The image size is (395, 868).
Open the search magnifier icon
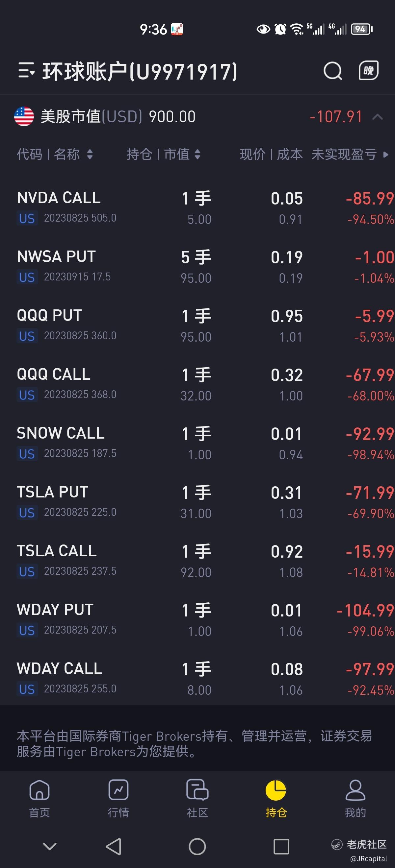coord(332,71)
